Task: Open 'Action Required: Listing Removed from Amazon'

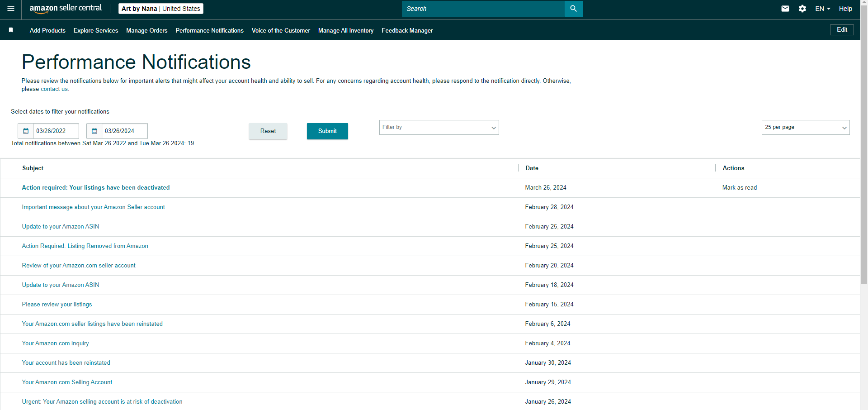Action: (85, 246)
